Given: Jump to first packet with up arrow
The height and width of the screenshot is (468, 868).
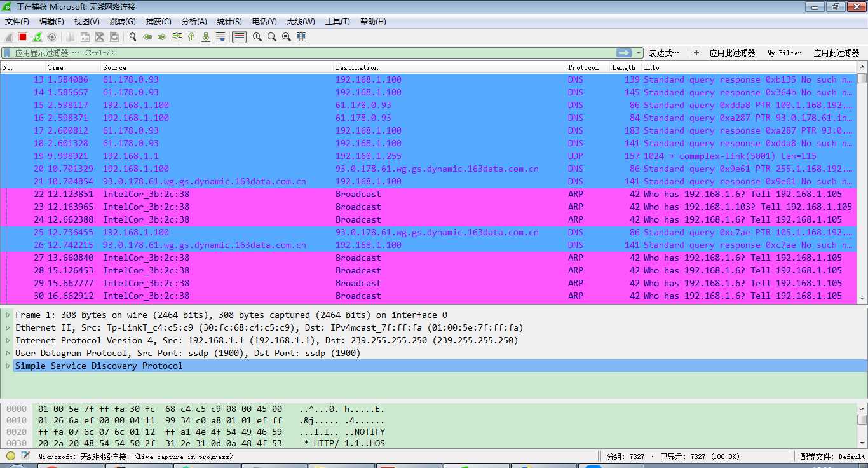Looking at the screenshot, I should click(191, 37).
